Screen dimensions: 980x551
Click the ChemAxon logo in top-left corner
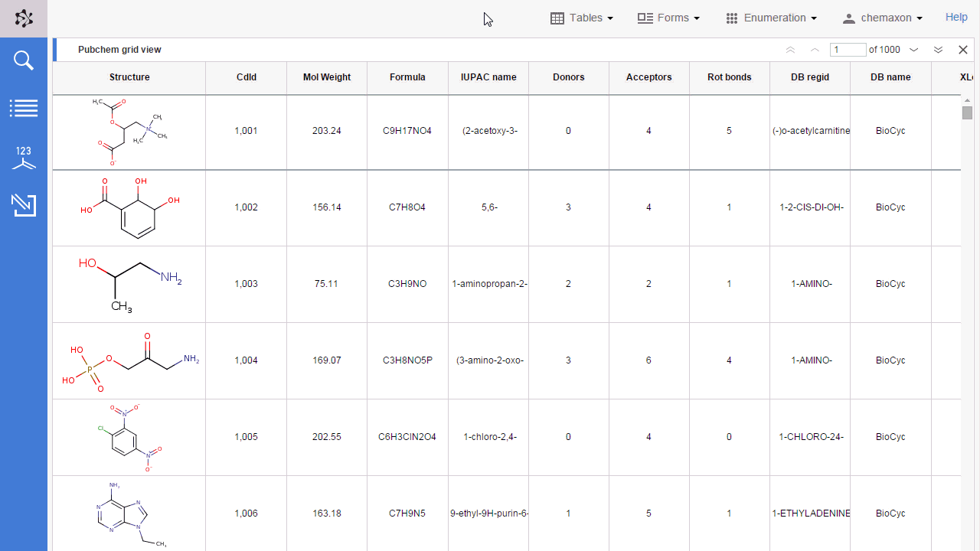click(24, 18)
